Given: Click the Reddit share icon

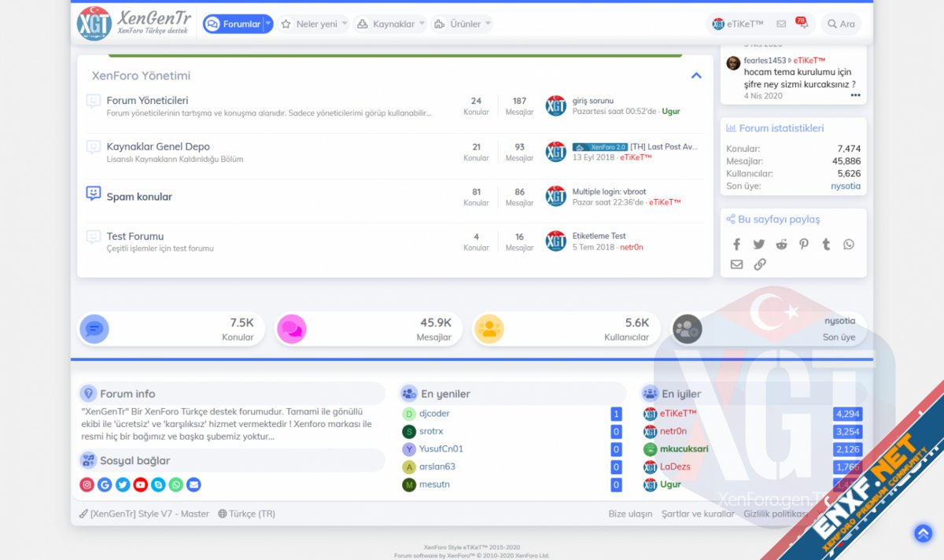Looking at the screenshot, I should 781,245.
